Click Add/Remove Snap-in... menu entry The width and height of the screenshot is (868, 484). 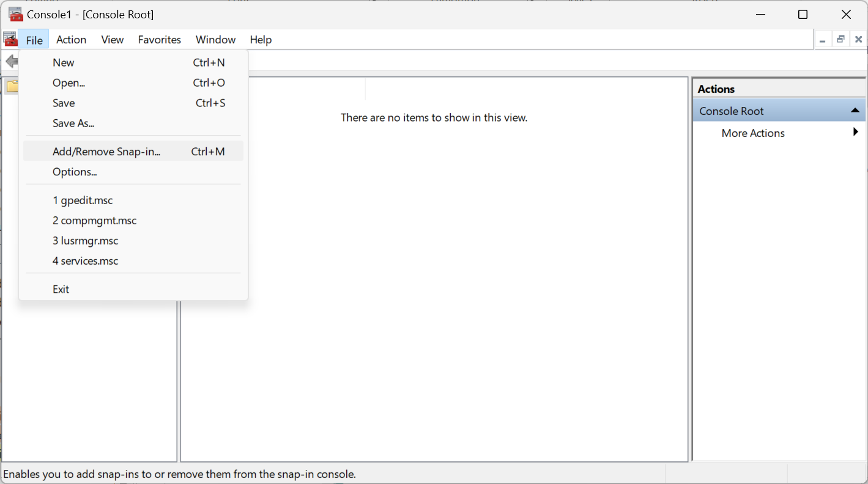click(x=133, y=152)
